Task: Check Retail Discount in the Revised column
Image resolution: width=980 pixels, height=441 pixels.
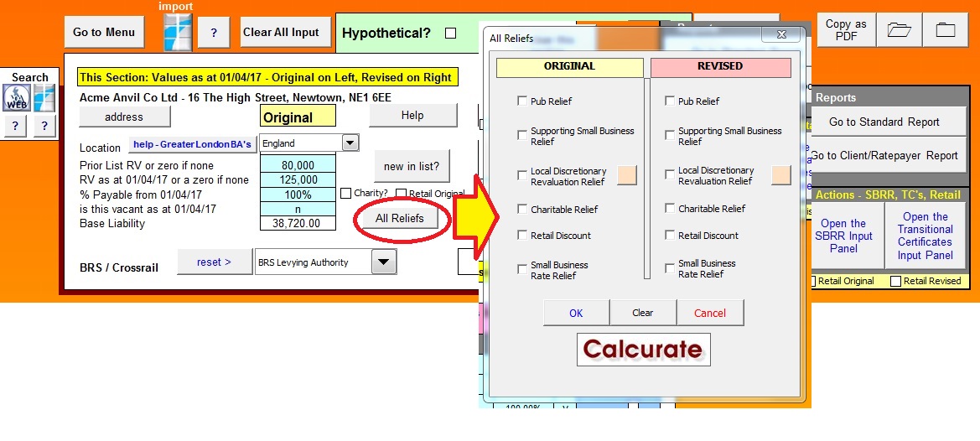Action: click(x=670, y=236)
